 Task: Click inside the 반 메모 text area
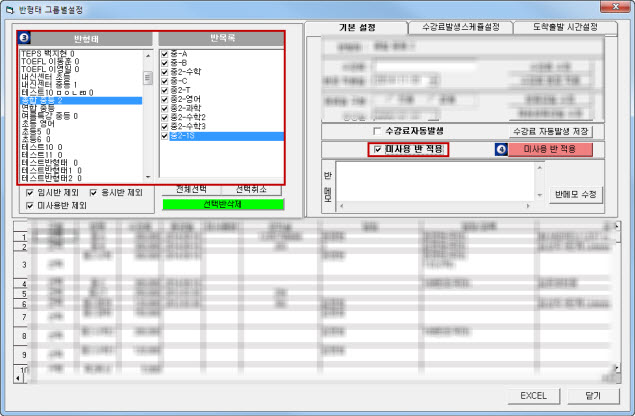coord(435,181)
